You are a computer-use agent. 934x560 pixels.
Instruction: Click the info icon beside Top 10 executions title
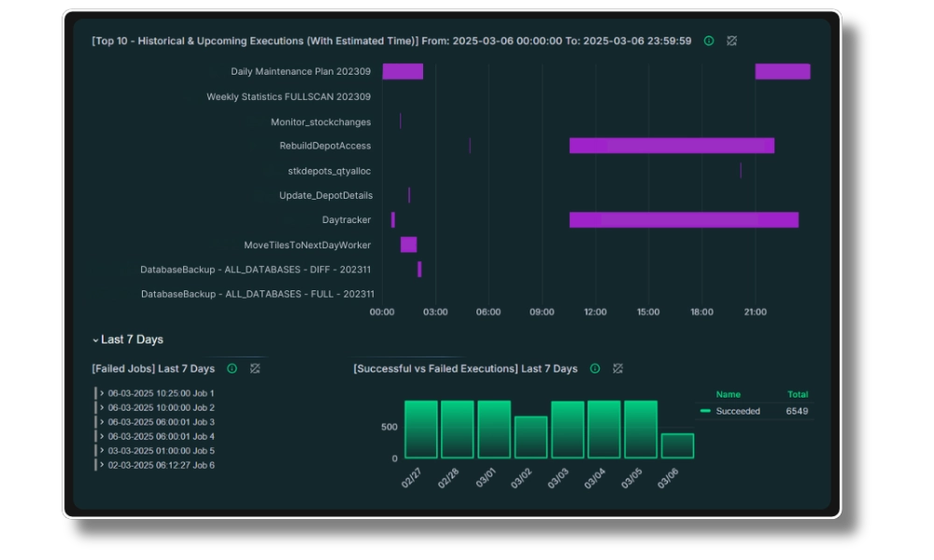pos(709,41)
